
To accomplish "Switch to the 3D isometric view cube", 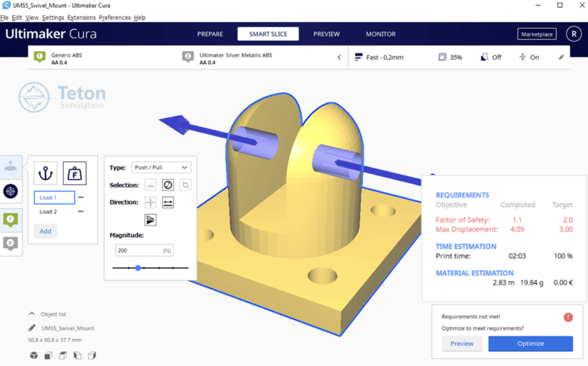I will coord(34,355).
